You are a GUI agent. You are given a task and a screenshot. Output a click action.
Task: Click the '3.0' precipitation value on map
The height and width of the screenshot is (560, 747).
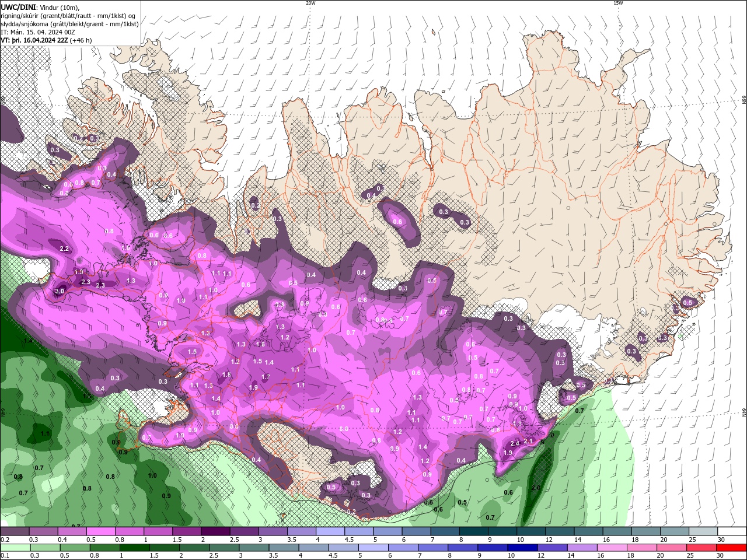[x=60, y=291]
